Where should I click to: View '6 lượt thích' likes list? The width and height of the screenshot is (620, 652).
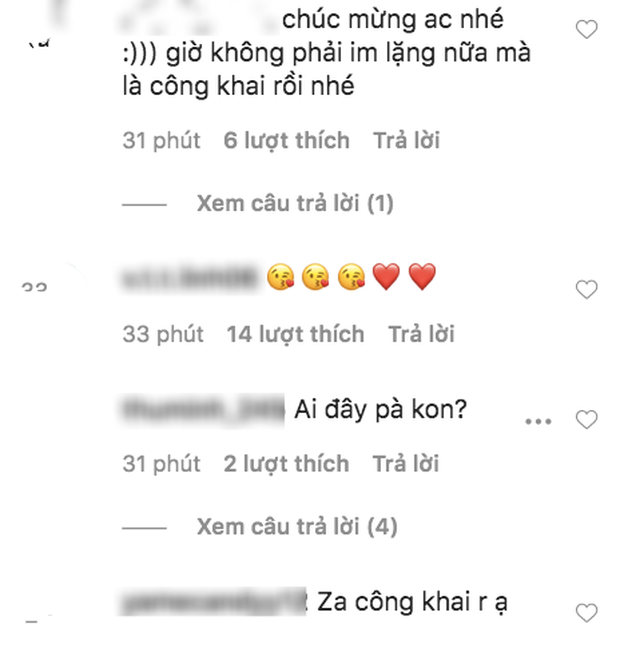click(x=286, y=140)
